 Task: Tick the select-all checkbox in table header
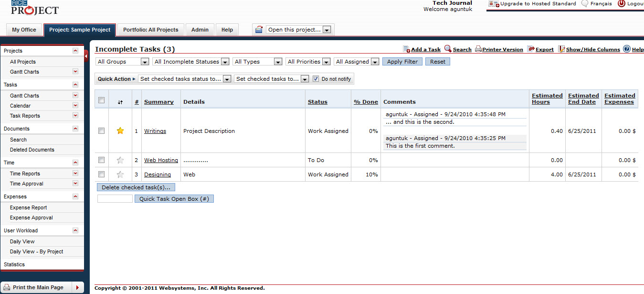[101, 100]
